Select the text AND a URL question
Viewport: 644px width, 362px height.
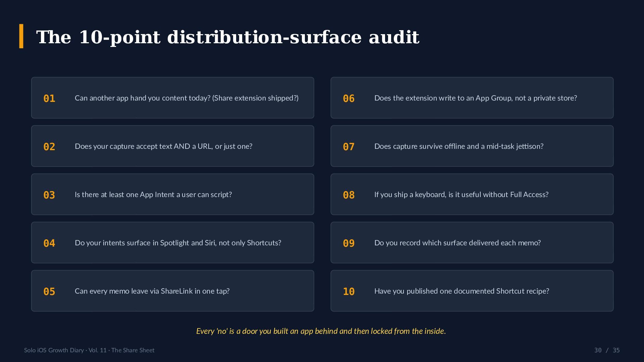163,146
